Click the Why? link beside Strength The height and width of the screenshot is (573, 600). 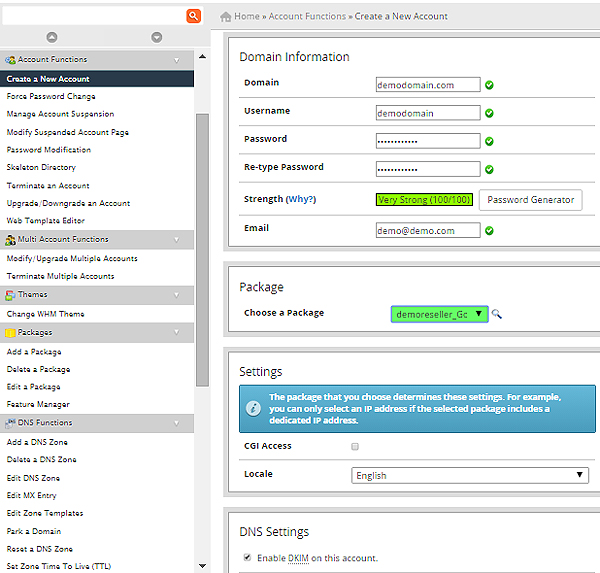tap(301, 199)
